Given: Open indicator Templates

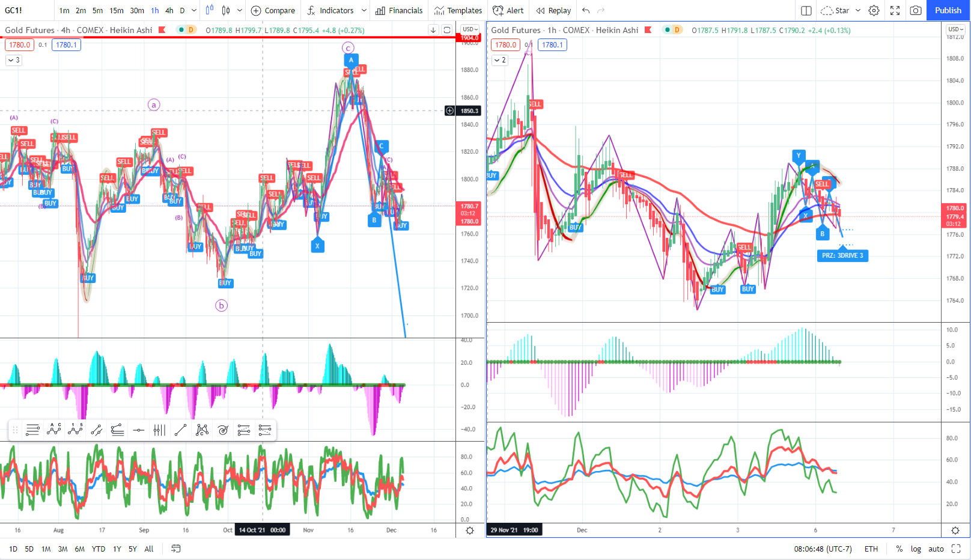Looking at the screenshot, I should point(458,10).
